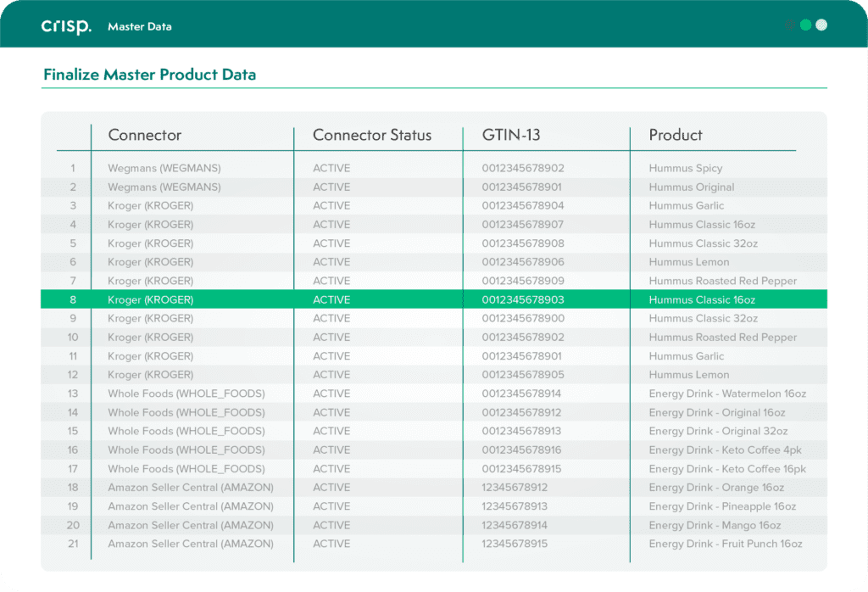Select the Connector column header
This screenshot has height=592, width=868.
[x=144, y=135]
